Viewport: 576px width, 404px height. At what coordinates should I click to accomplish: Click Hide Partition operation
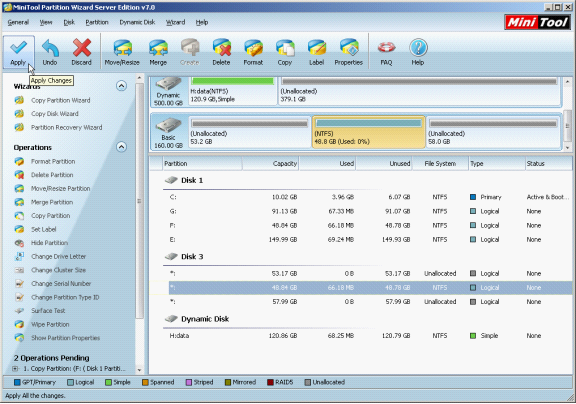(49, 243)
